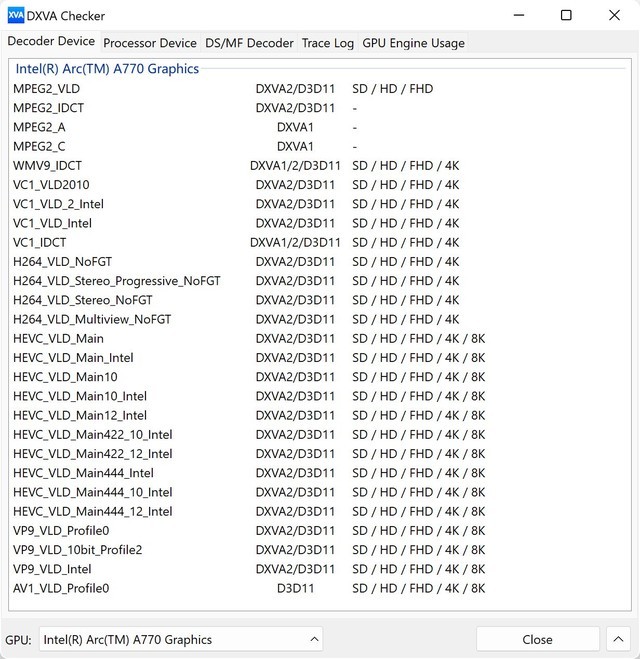Switch to the Decoder Device tab
640x659 pixels.
pos(51,41)
